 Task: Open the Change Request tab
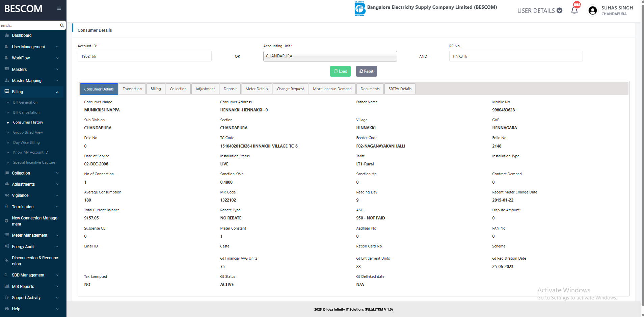[x=290, y=89]
